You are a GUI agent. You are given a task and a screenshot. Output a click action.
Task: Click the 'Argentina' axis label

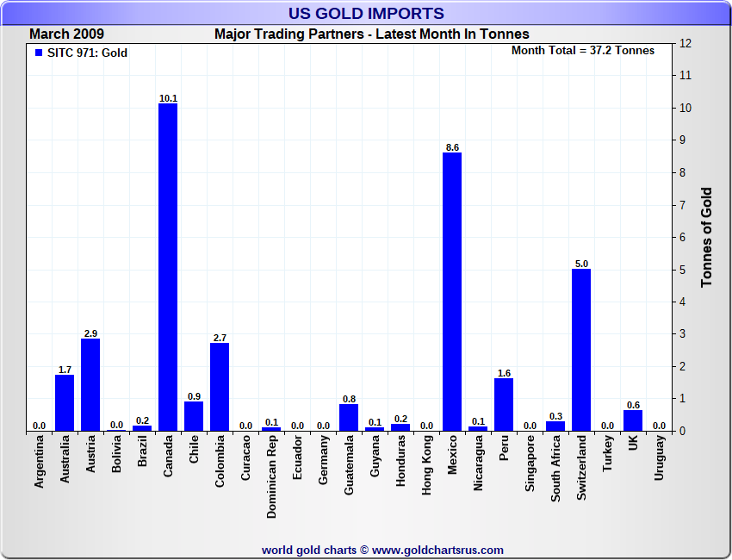pyautogui.click(x=39, y=462)
